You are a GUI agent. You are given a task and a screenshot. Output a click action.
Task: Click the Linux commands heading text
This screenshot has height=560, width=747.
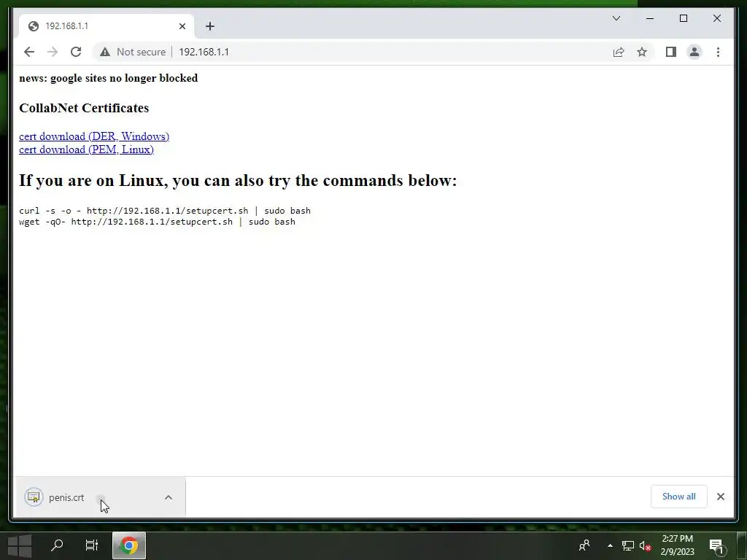[239, 181]
